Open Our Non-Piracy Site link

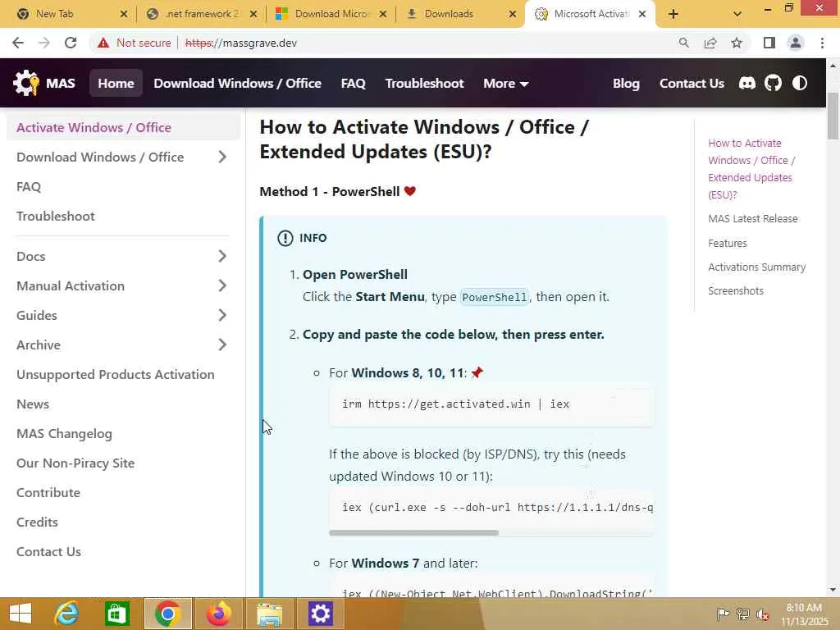click(75, 463)
